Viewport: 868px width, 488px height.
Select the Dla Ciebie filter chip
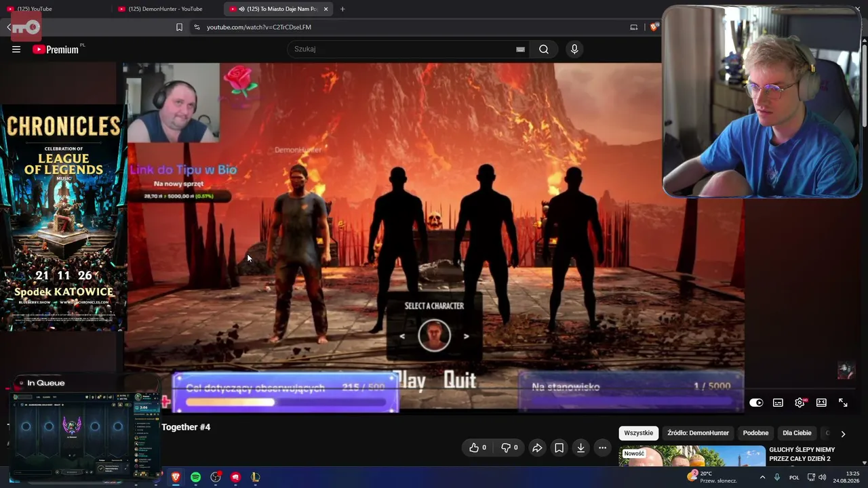(797, 433)
